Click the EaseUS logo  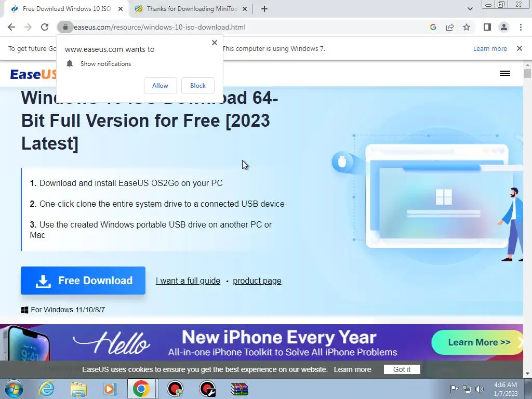[33, 74]
